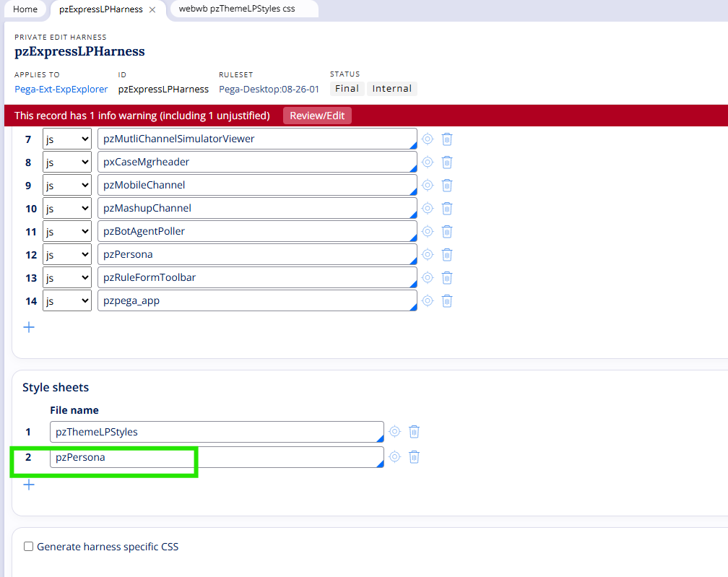The image size is (728, 577).
Task: Delete style sheet row 2 pzPersona
Action: pos(414,457)
